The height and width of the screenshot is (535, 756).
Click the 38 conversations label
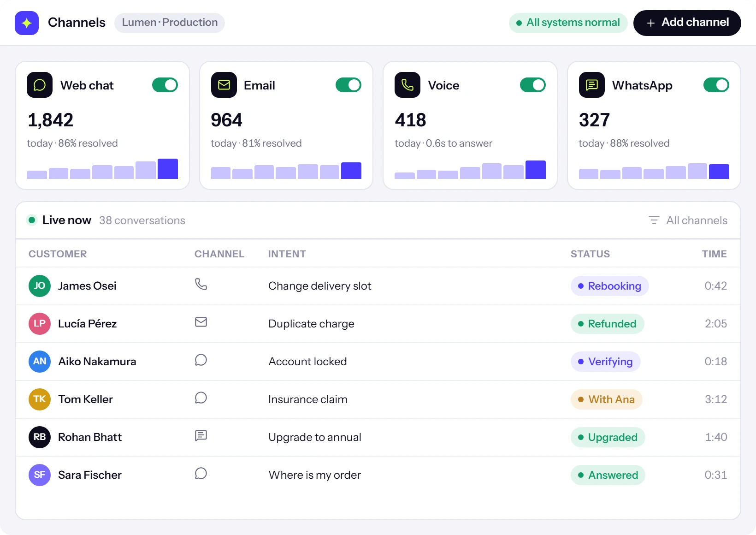[142, 220]
